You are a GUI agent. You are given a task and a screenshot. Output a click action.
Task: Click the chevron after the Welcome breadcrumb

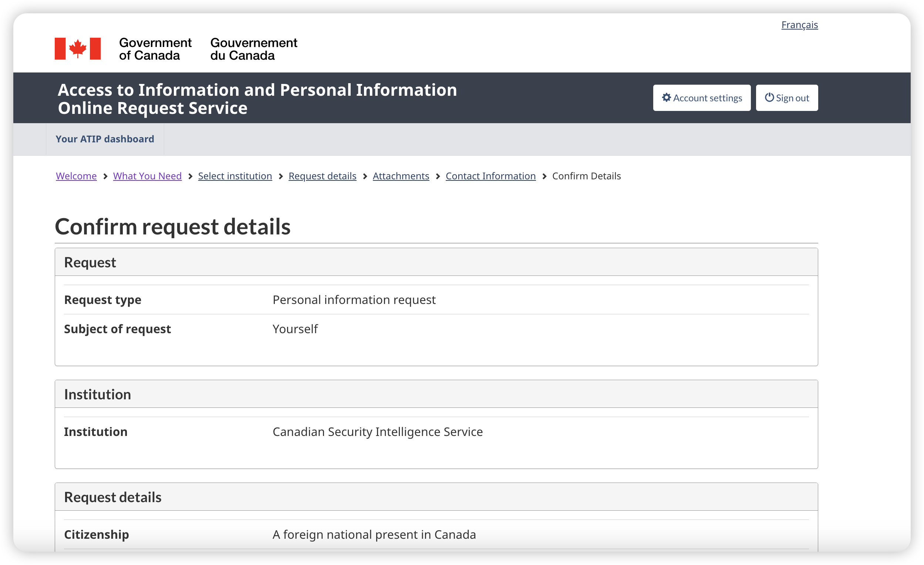click(105, 176)
